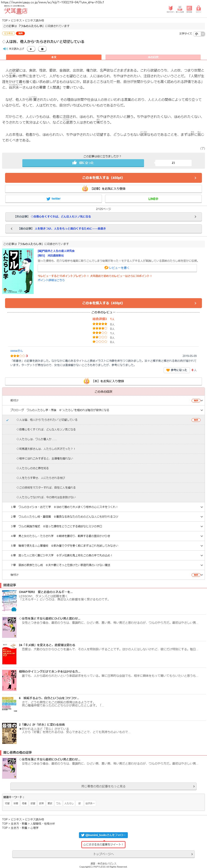
Task: Select keyword tag ワル
Action: tap(58, 803)
